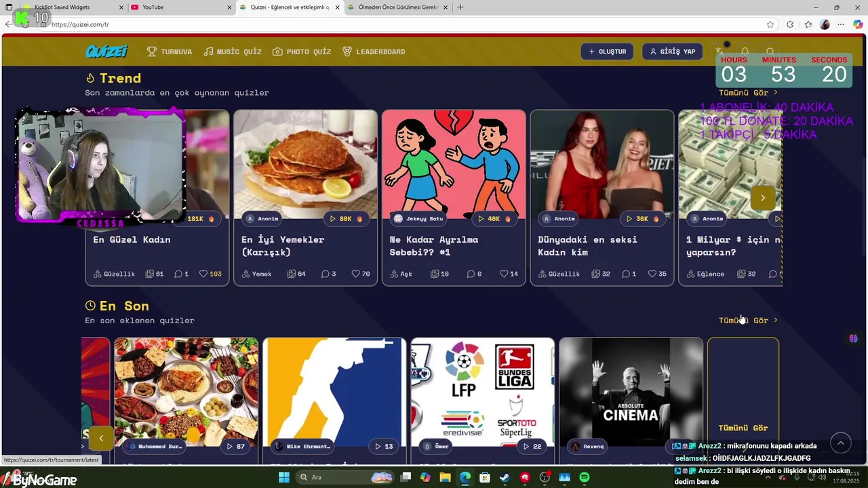Image resolution: width=868 pixels, height=488 pixels.
Task: Open the purple floating widget at right edge
Action: click(x=854, y=338)
